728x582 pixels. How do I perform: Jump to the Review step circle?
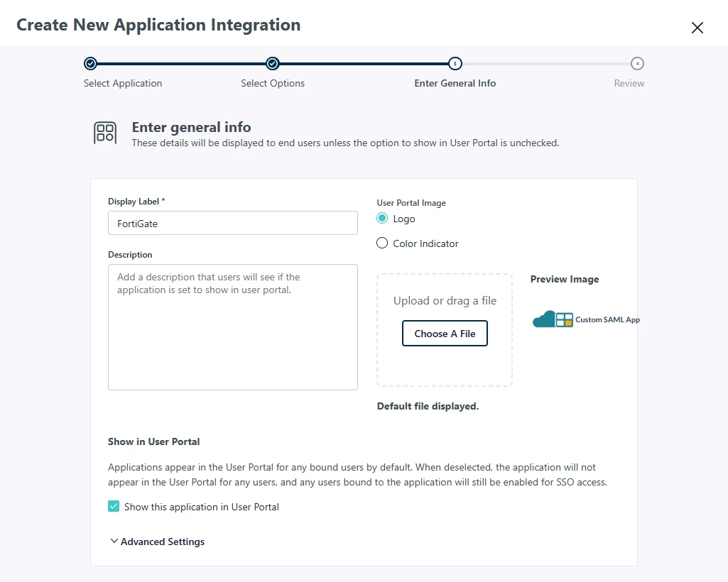(637, 64)
